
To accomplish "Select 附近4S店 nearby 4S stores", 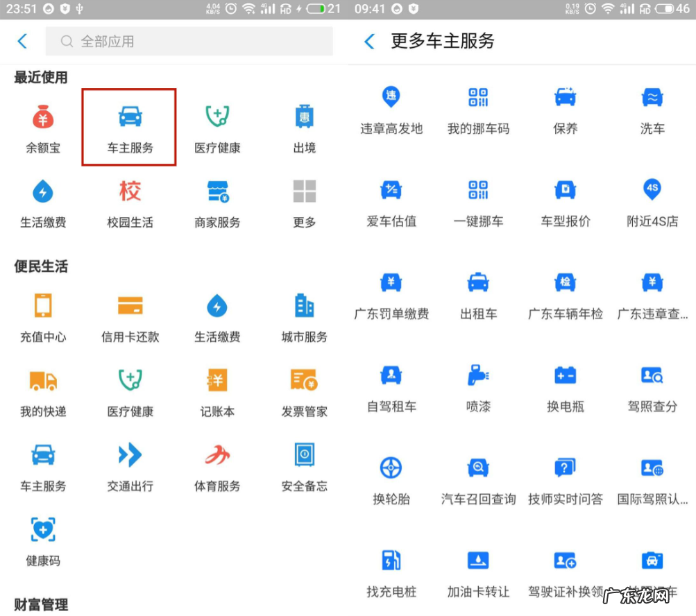I will click(651, 203).
